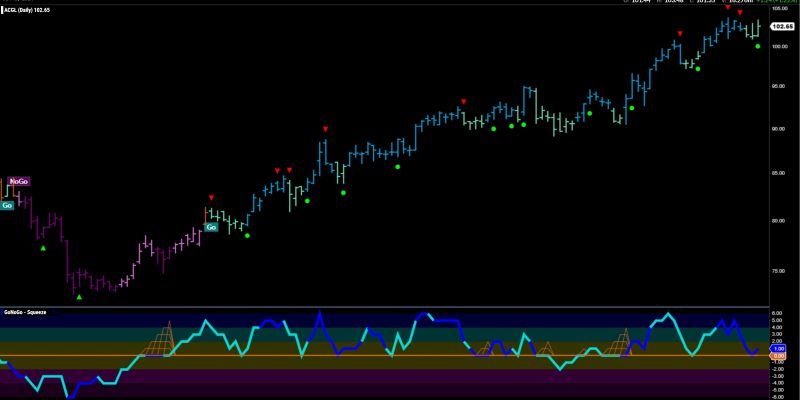
Task: Click the red triangle above the second Go flag
Action: pos(211,197)
